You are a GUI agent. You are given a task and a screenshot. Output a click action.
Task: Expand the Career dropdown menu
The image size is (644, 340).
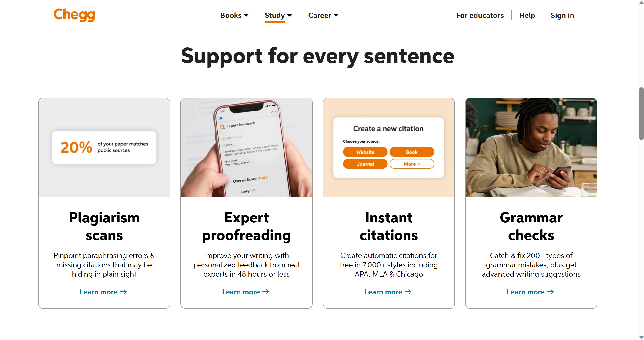click(323, 15)
